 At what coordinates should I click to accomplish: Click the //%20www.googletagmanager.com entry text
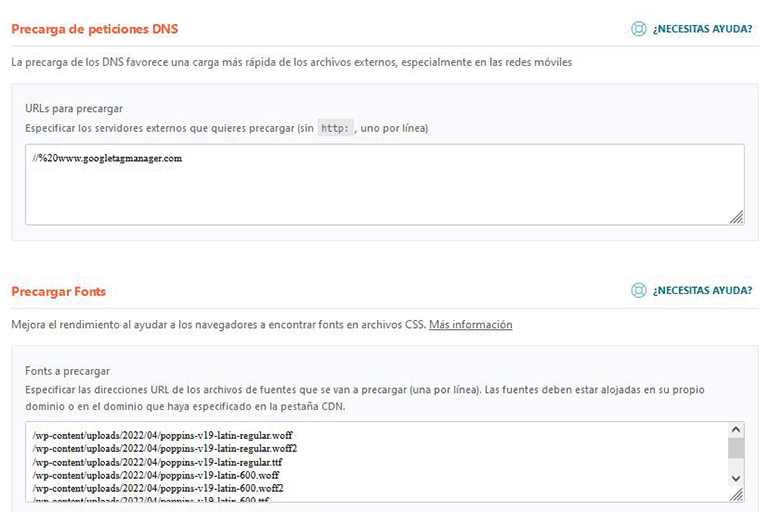click(107, 158)
